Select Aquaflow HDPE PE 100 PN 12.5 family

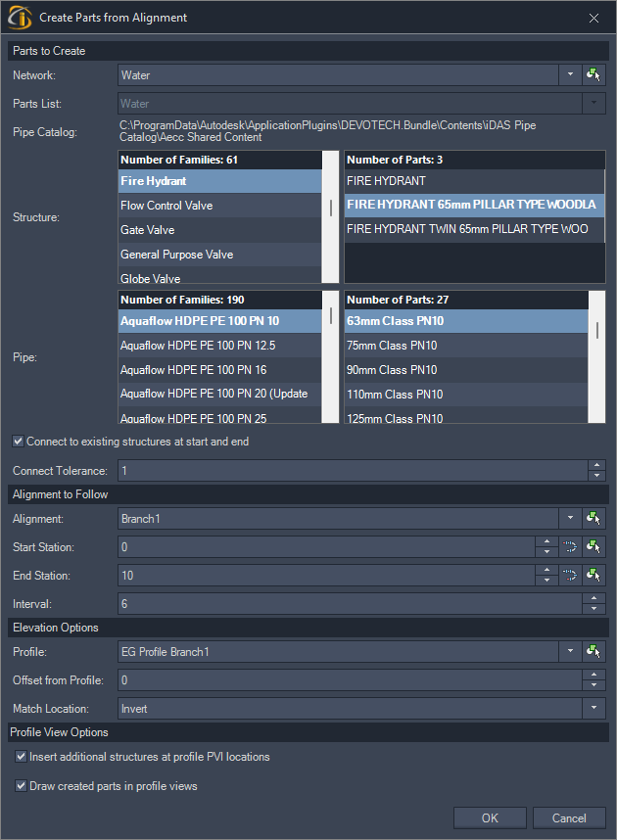(x=219, y=346)
